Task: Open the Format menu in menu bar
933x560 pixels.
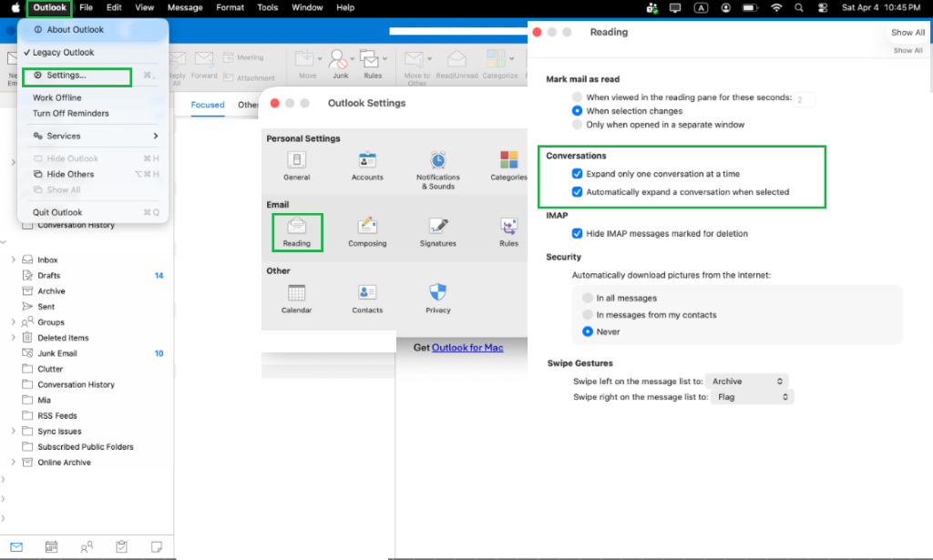Action: point(230,7)
